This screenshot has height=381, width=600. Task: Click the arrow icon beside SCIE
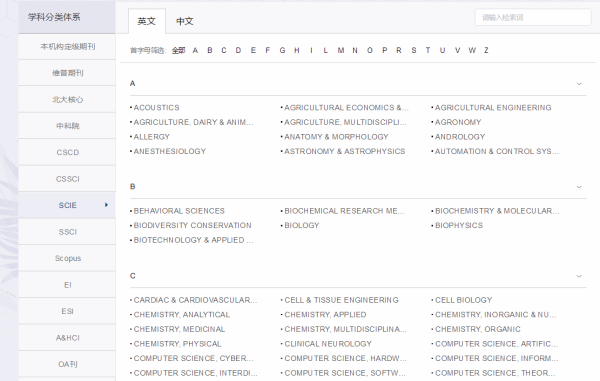tap(106, 205)
